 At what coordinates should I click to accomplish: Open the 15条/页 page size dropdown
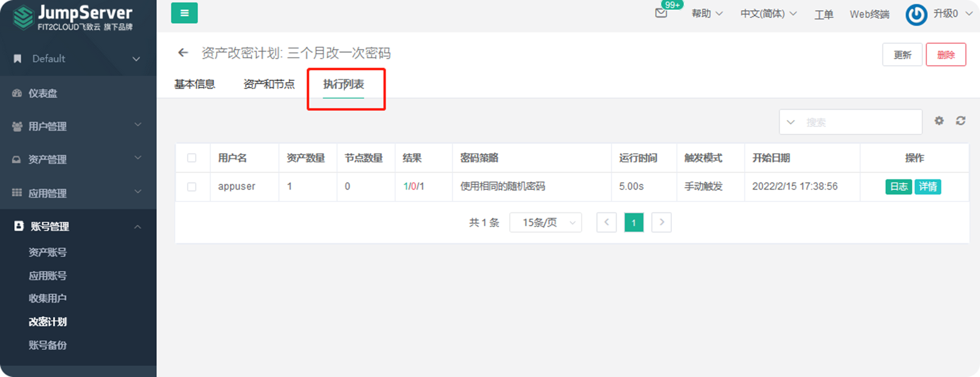545,222
